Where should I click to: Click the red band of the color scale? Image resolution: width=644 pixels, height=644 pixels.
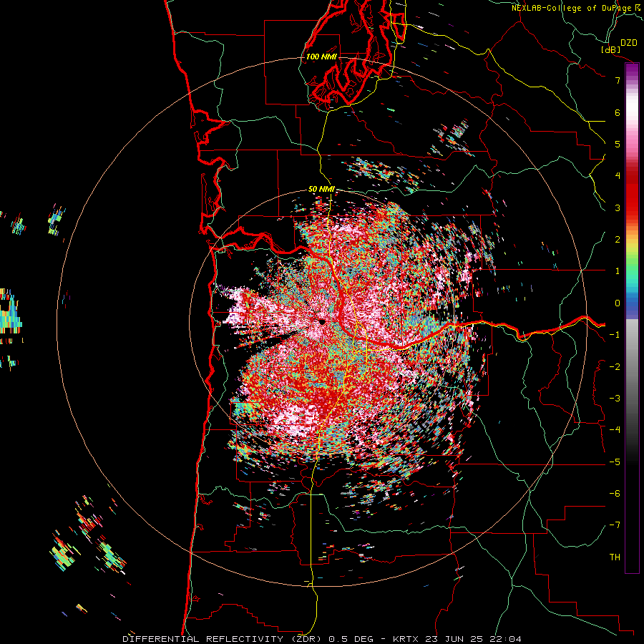click(632, 193)
